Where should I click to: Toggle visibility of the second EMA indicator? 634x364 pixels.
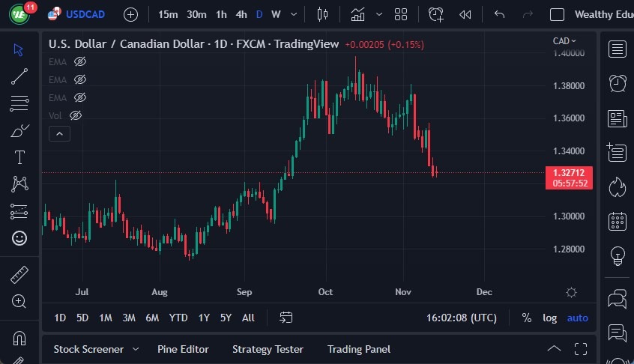coord(80,79)
